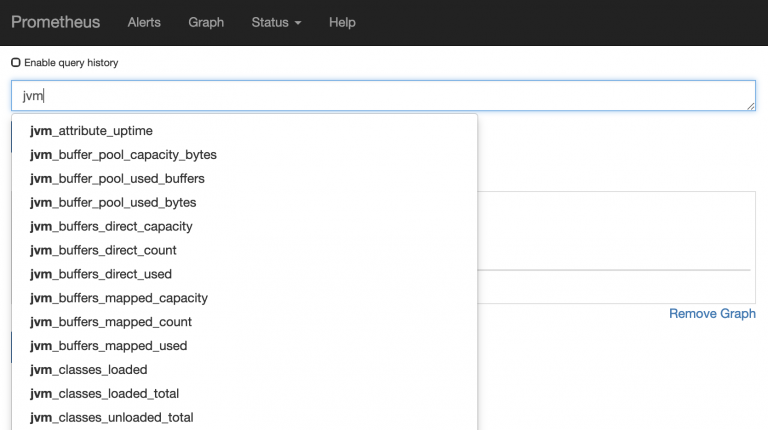Image resolution: width=768 pixels, height=430 pixels.
Task: Open the Alerts page
Action: (144, 22)
